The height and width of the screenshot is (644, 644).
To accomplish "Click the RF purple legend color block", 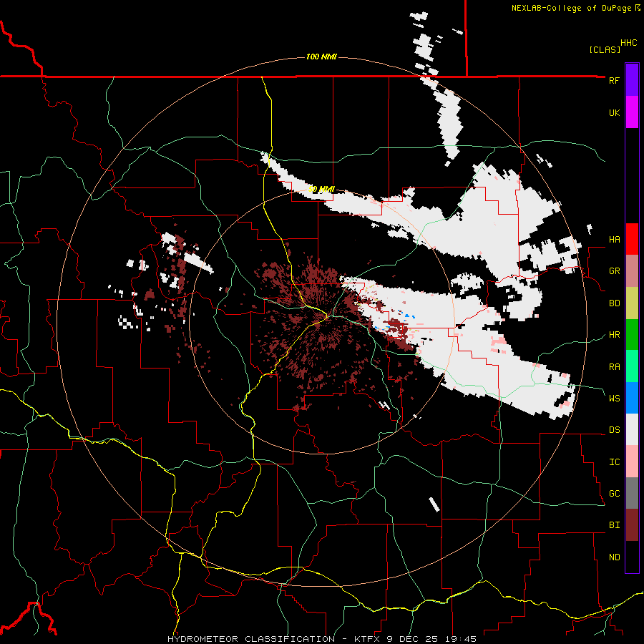I will (x=632, y=80).
